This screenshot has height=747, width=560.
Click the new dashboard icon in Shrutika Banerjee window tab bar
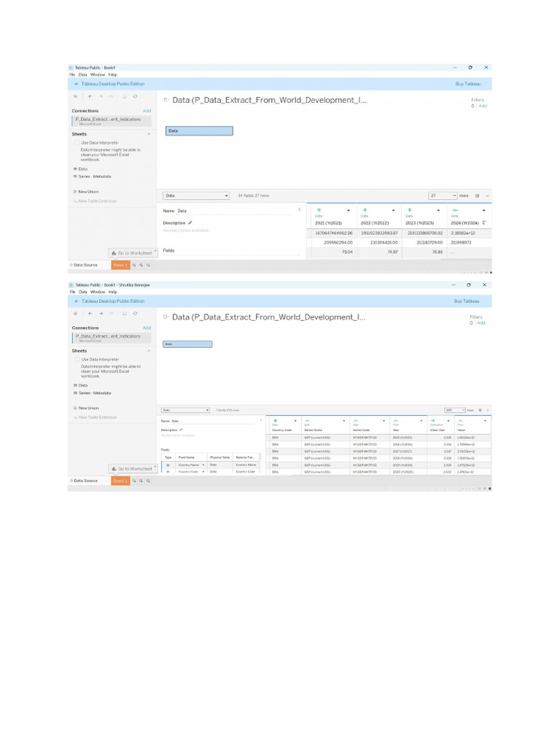click(x=141, y=481)
